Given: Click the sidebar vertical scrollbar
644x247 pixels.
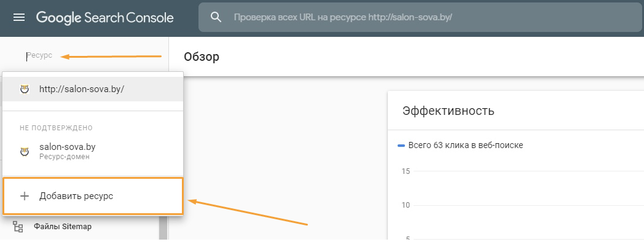Looking at the screenshot, I should 163,227.
